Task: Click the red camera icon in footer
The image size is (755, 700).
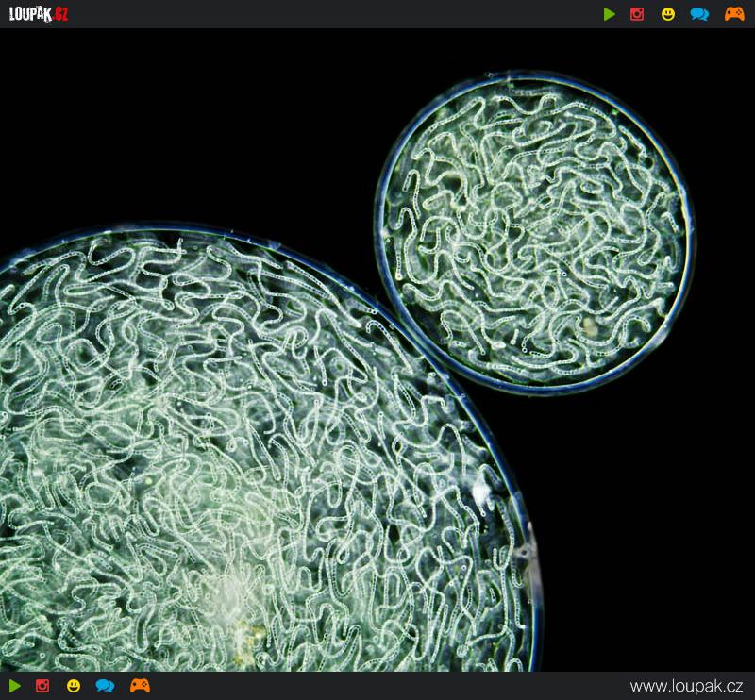Action: [42, 686]
